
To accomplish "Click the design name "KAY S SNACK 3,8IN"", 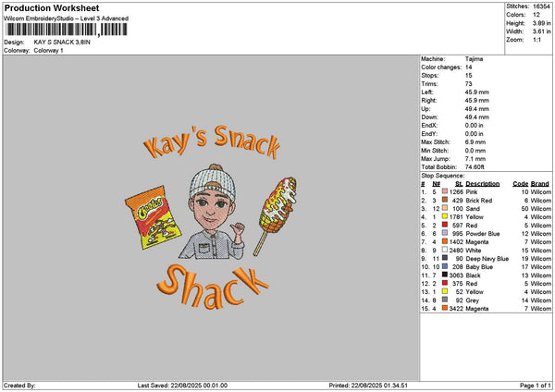I will [x=62, y=43].
